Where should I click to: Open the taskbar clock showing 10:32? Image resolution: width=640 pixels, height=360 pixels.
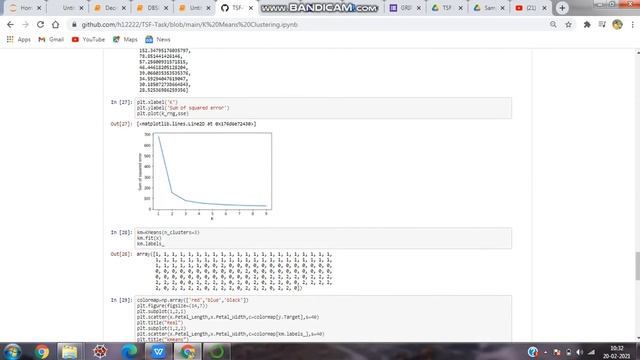pos(617,352)
